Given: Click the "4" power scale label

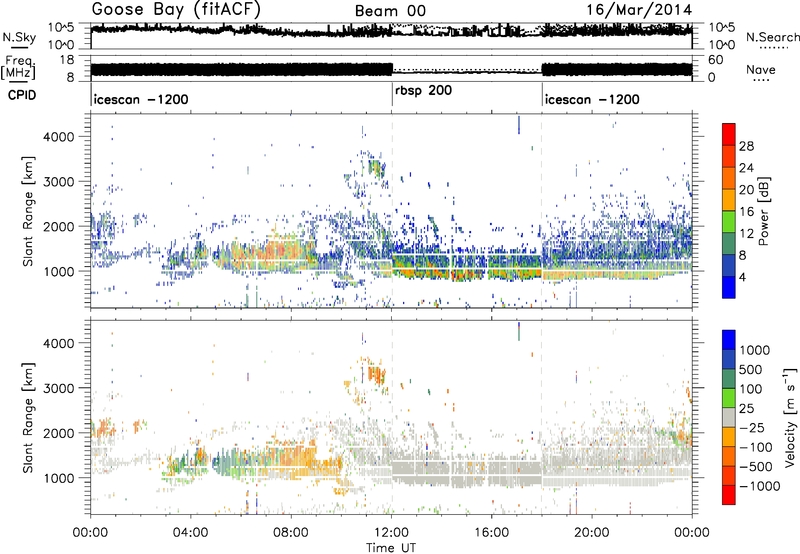Looking at the screenshot, I should [742, 277].
